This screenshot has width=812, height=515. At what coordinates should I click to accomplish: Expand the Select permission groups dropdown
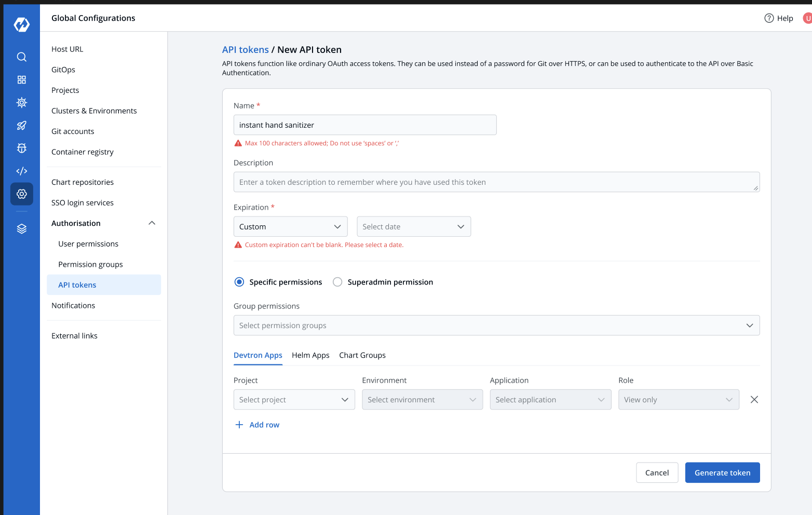[x=496, y=326]
